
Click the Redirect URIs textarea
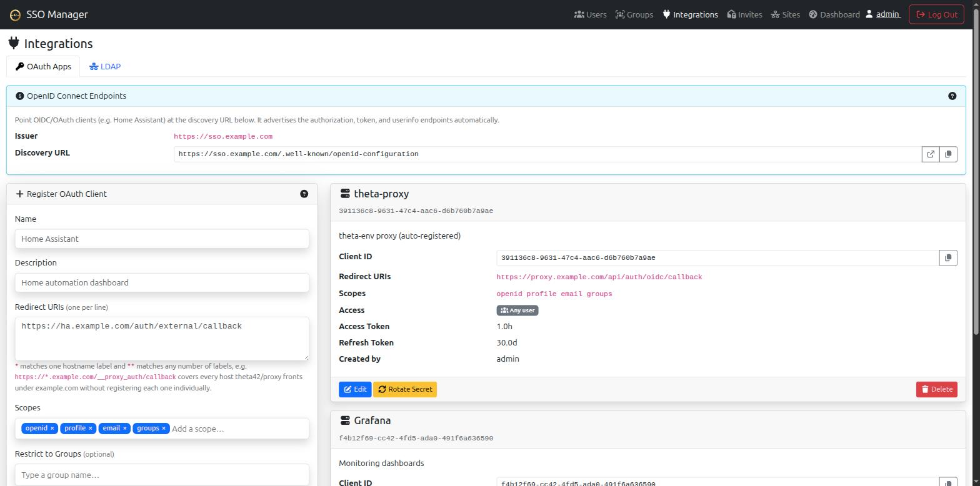pyautogui.click(x=162, y=339)
